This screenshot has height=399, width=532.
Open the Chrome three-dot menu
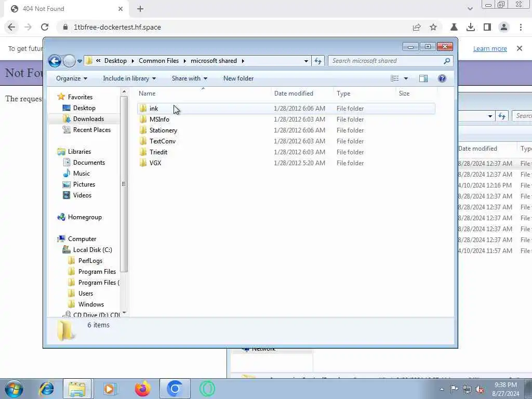click(x=521, y=27)
